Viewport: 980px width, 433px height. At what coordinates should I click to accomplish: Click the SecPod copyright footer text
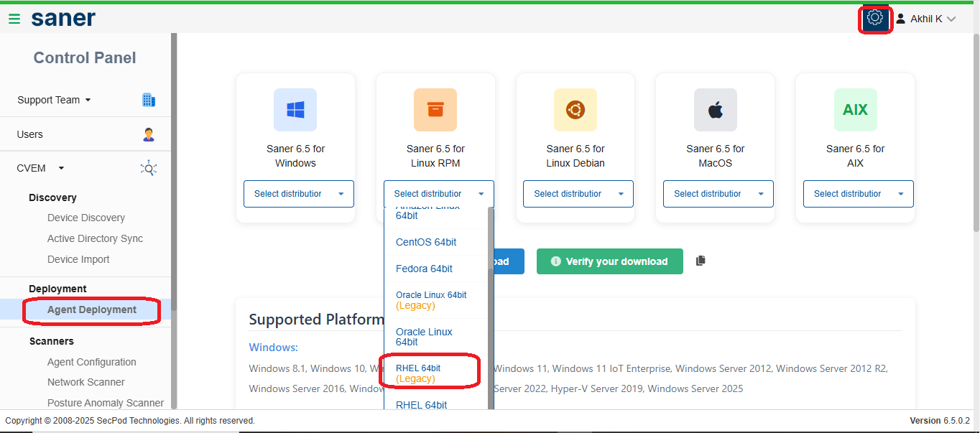(x=130, y=421)
